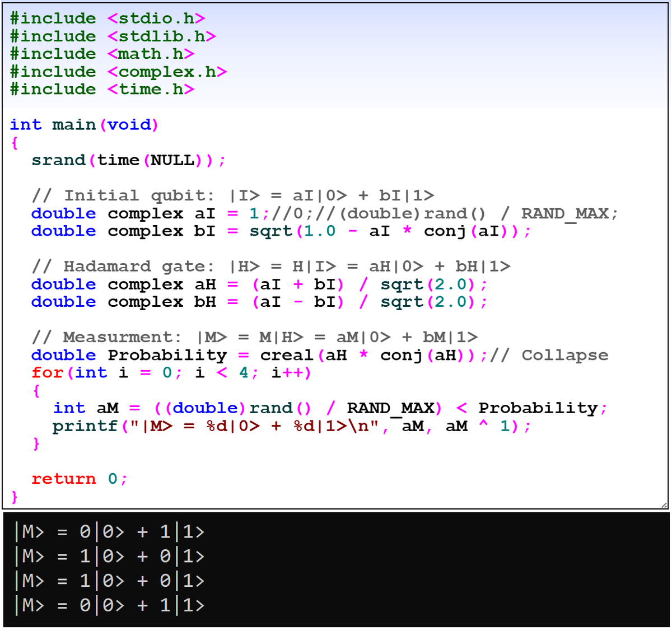Click the '#include <complex.h>' line
This screenshot has width=672, height=631.
(119, 72)
